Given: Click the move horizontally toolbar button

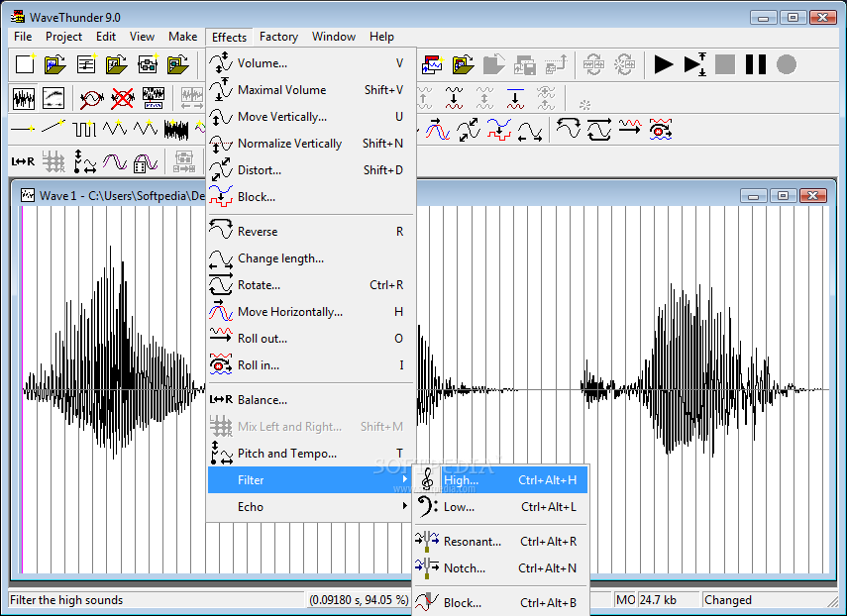Looking at the screenshot, I should (x=438, y=129).
